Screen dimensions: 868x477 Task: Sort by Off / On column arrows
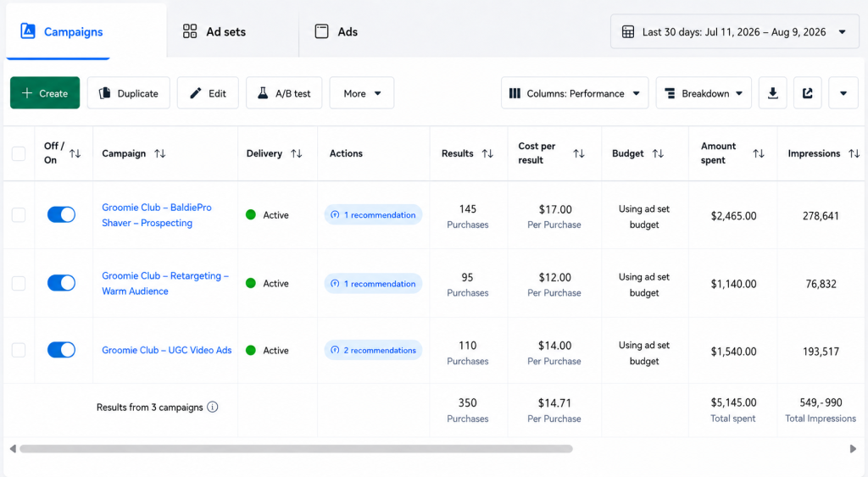[75, 153]
